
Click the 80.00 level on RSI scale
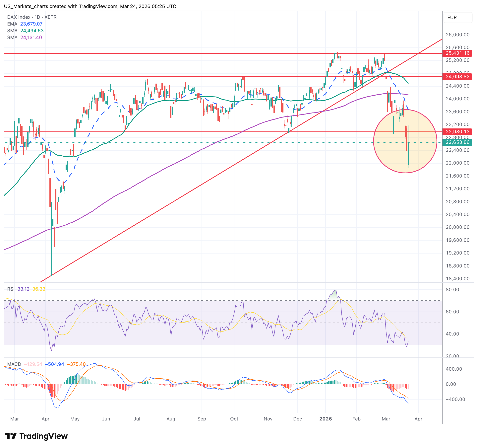(452, 289)
